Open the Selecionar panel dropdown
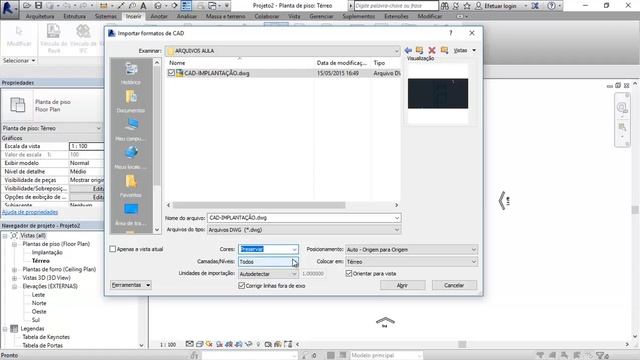The width and height of the screenshot is (640, 360). (19, 60)
